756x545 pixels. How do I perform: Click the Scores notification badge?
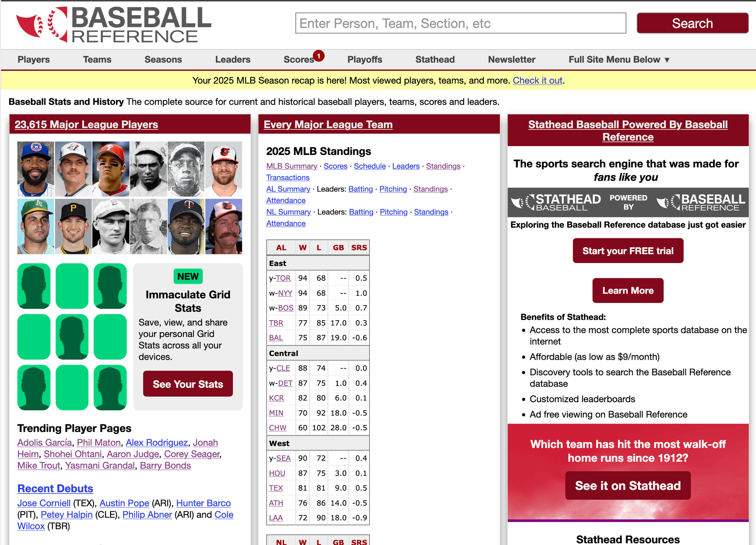(319, 56)
